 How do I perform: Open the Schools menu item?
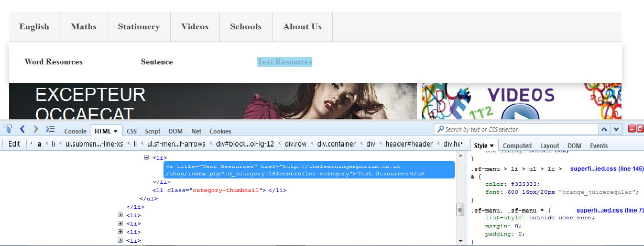(246, 27)
